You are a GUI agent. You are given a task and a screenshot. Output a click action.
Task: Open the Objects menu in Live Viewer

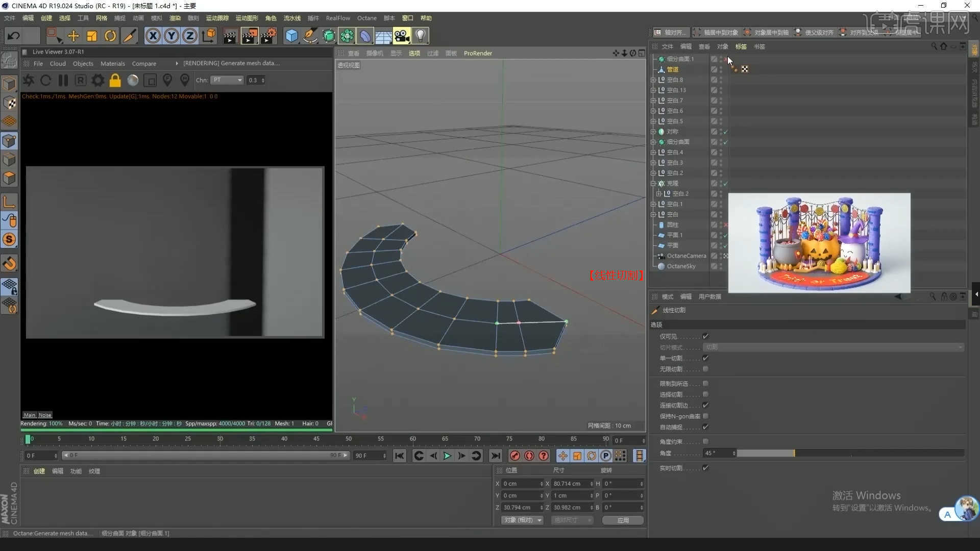pyautogui.click(x=83, y=64)
